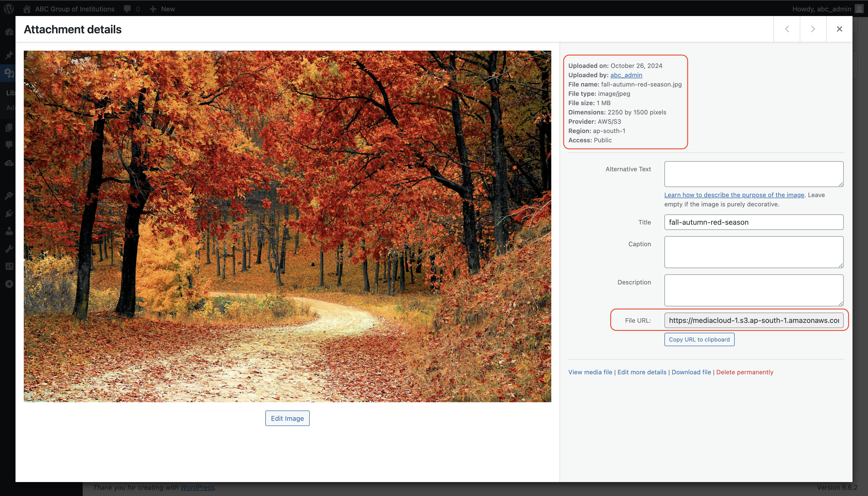
Task: Open Learn how to describe image purpose link
Action: tap(734, 195)
